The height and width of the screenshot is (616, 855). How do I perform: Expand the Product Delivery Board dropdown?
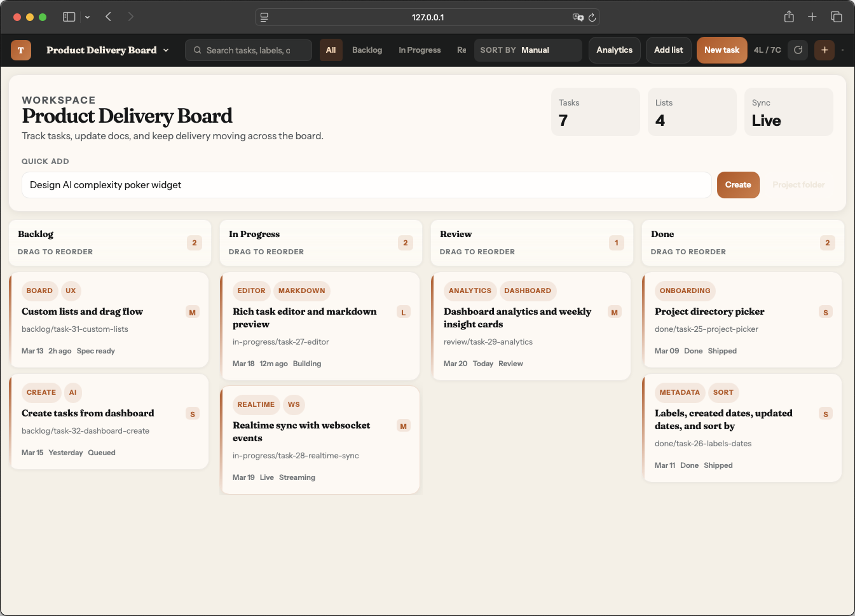coord(166,50)
